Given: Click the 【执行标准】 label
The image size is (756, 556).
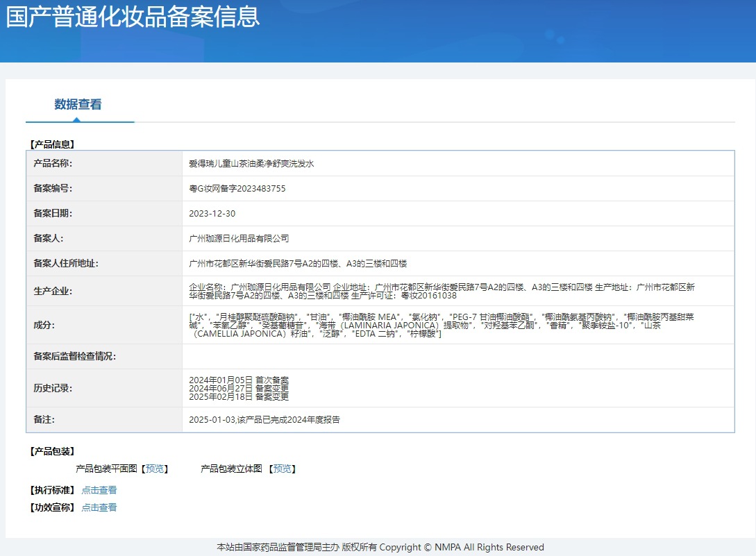Looking at the screenshot, I should coord(52,491).
